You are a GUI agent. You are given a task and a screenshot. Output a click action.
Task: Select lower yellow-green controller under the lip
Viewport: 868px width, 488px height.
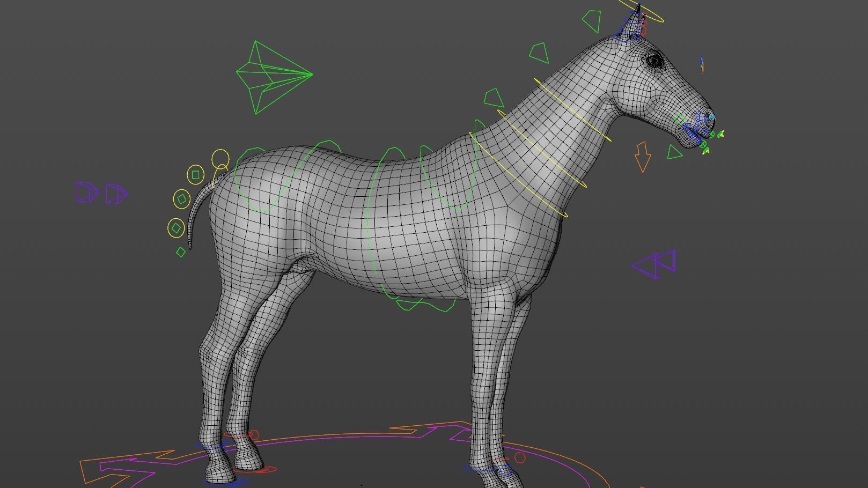[x=706, y=152]
